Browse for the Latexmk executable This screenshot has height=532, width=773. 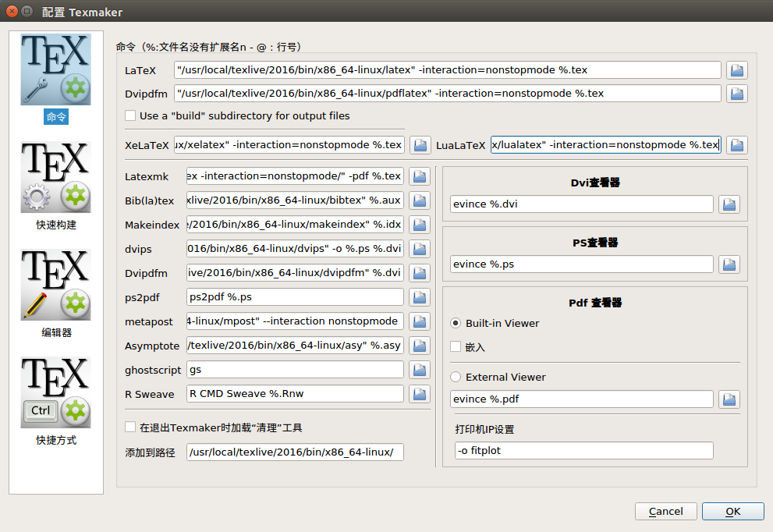(420, 176)
